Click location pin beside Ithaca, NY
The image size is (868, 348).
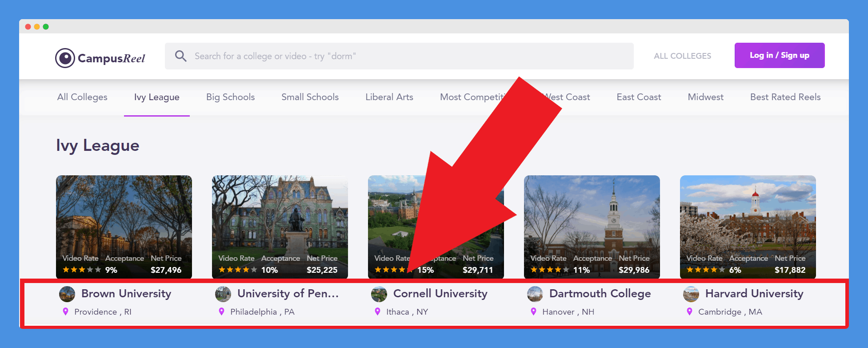(377, 312)
